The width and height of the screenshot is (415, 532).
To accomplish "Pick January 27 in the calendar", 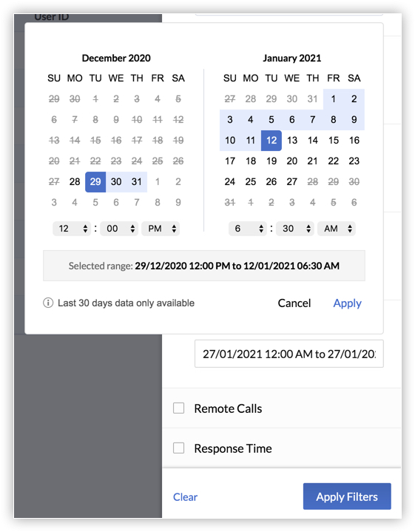I will [x=291, y=182].
